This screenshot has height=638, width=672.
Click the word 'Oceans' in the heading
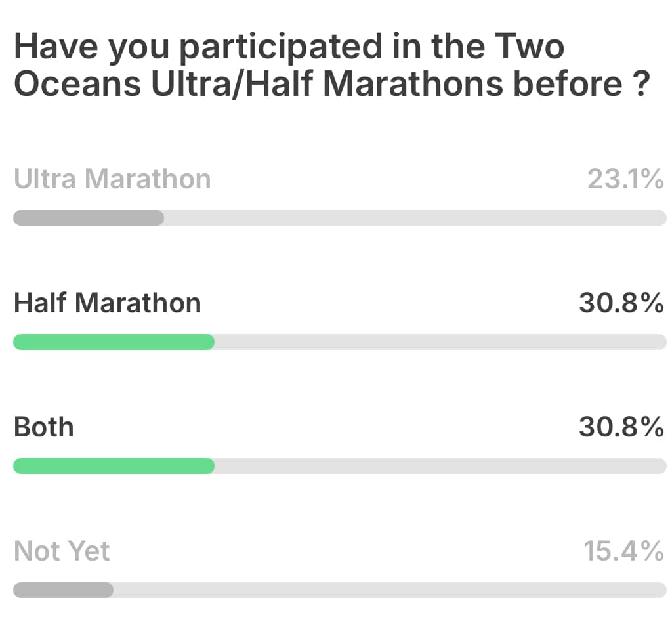(x=77, y=83)
